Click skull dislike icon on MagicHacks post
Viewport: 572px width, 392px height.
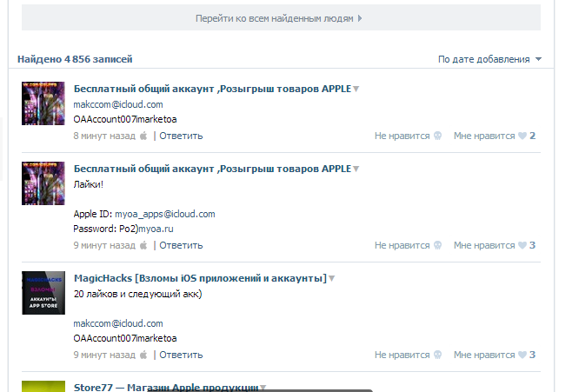click(x=437, y=355)
